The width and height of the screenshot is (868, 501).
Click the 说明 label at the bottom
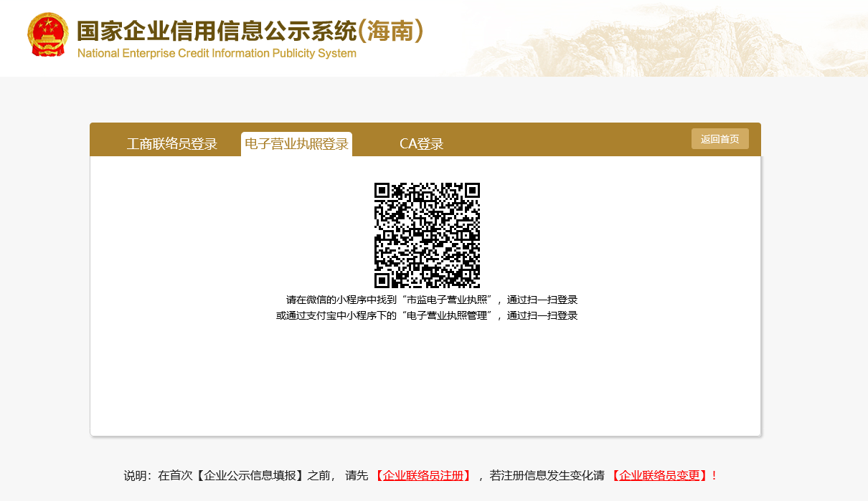(137, 475)
